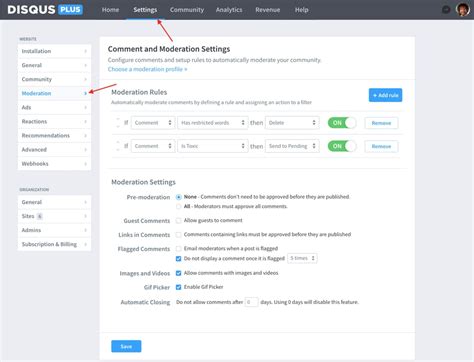Open Send to Pending action dropdown
Viewport: 474px width, 362px height.
point(292,146)
